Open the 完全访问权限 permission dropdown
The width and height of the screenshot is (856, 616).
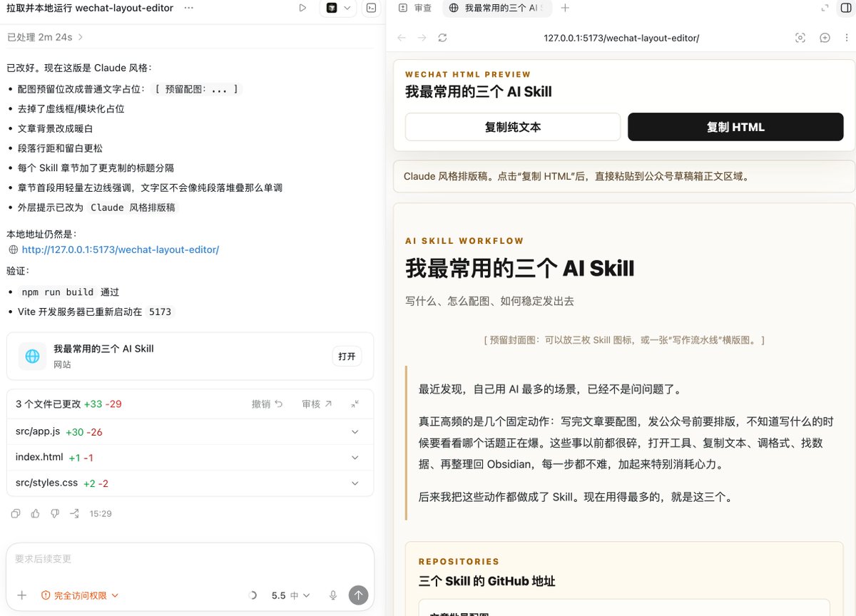(x=80, y=595)
